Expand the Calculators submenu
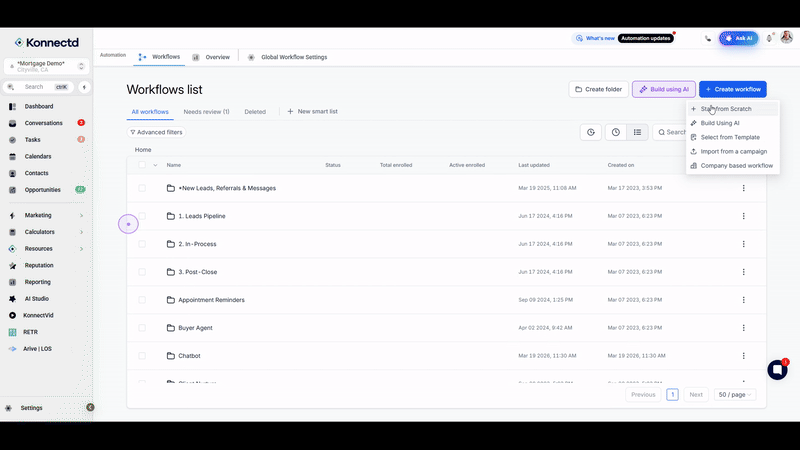Screen dimensions: 800x450 click(x=81, y=232)
